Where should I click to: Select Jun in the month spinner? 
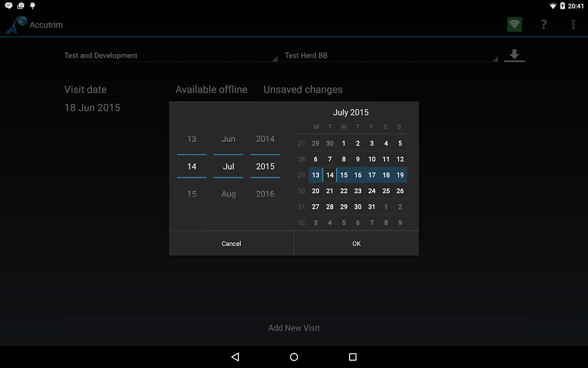click(x=228, y=139)
